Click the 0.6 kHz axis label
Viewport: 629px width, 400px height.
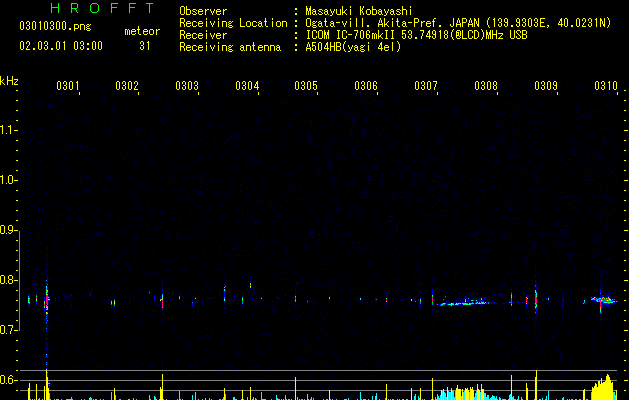point(7,380)
